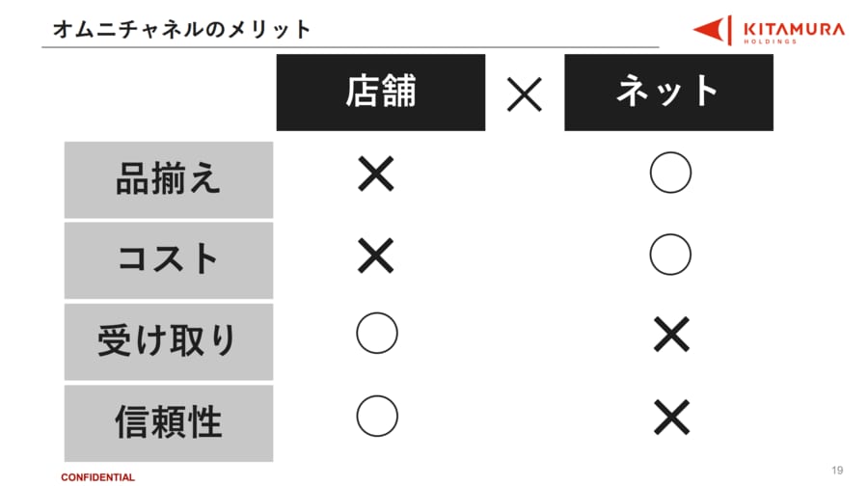868x486 pixels.
Task: Click the CONFIDENTIAL footer text
Action: [98, 477]
